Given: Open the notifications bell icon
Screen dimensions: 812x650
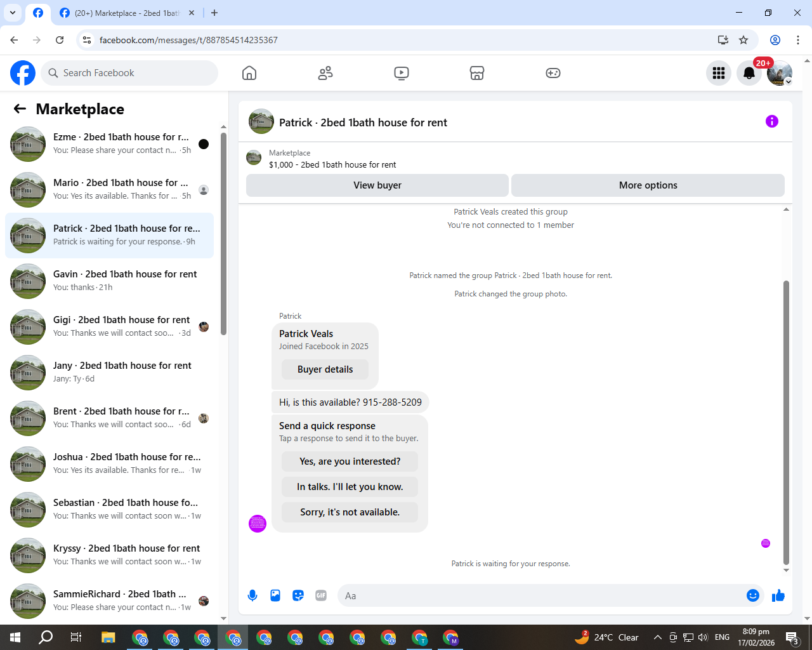Looking at the screenshot, I should 749,73.
